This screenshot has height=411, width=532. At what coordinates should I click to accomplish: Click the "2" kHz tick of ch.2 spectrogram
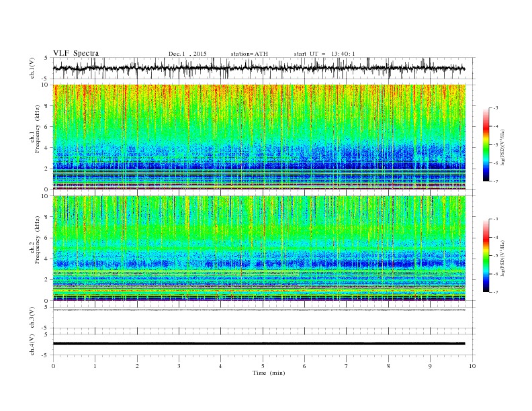[46, 280]
